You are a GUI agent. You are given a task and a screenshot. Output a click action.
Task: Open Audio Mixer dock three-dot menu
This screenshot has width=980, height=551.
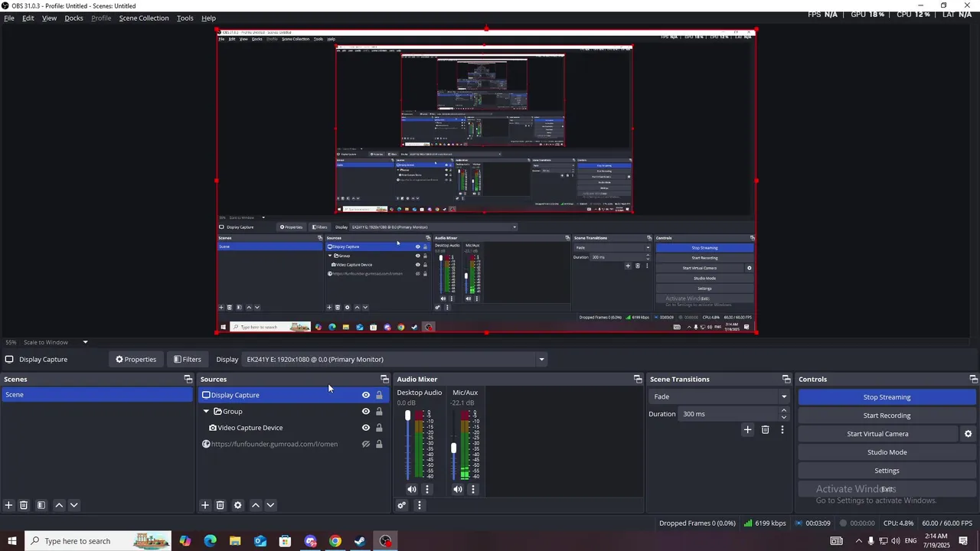click(x=419, y=505)
